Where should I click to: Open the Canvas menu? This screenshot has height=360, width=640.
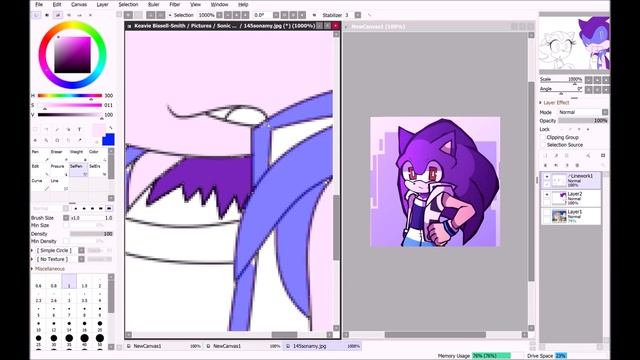[x=79, y=4]
